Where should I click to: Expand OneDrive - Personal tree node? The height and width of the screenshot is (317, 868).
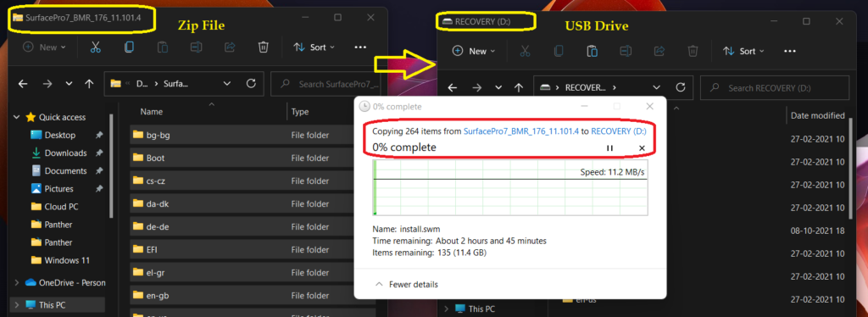[17, 283]
